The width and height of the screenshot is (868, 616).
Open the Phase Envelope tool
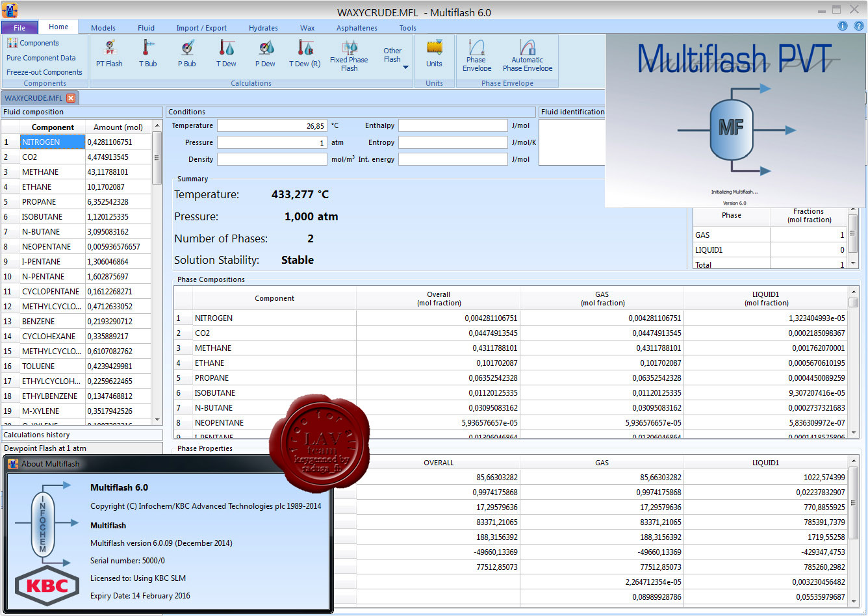477,55
